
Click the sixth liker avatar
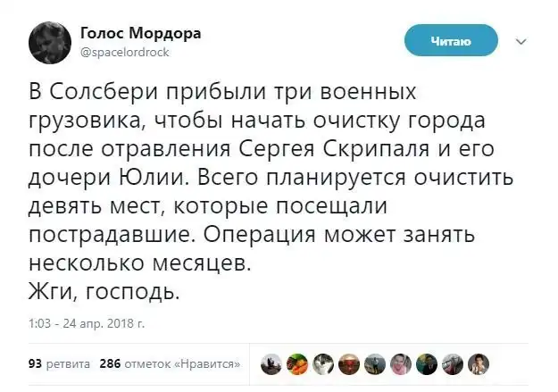click(401, 363)
